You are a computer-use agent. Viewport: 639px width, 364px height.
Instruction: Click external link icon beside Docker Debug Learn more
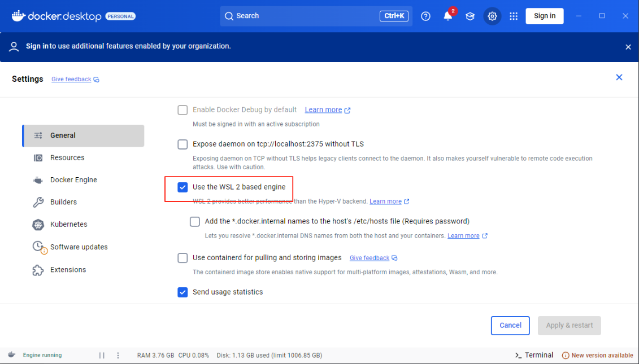coord(347,111)
